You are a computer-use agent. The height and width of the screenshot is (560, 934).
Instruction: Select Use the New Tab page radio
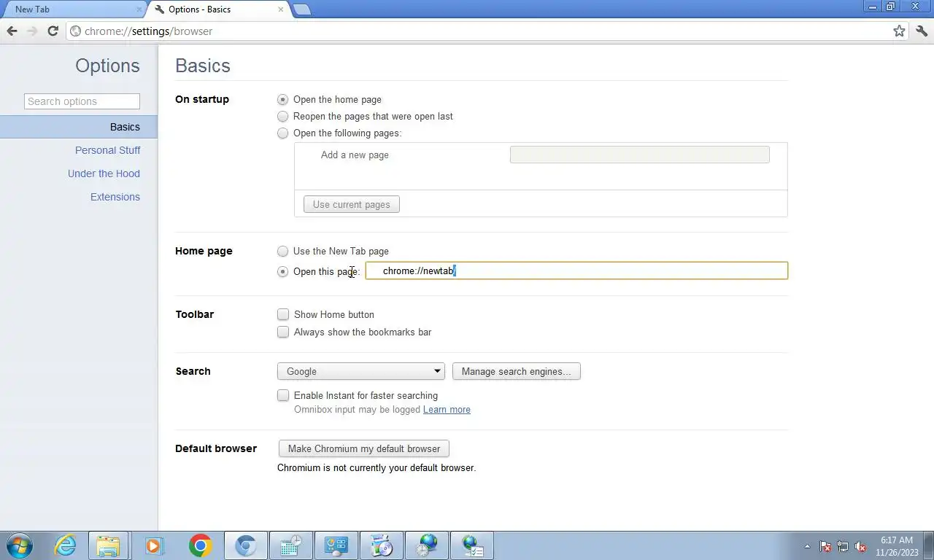tap(283, 252)
